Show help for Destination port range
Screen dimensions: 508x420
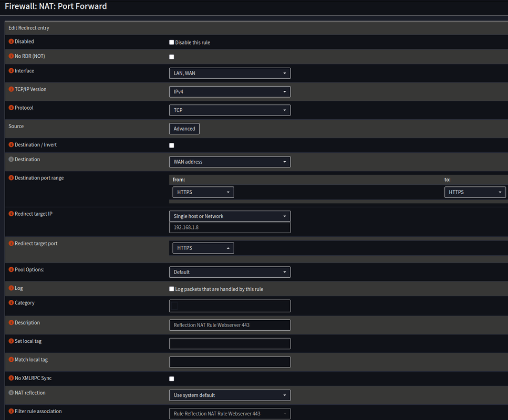[x=11, y=178]
